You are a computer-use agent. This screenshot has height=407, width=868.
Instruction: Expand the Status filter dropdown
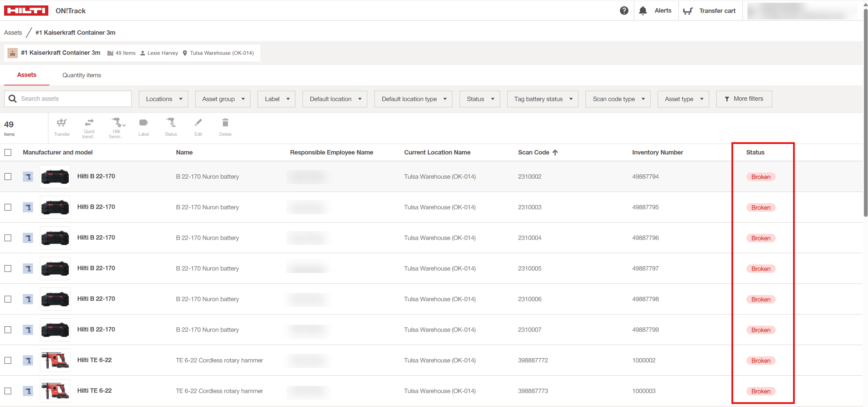point(480,99)
